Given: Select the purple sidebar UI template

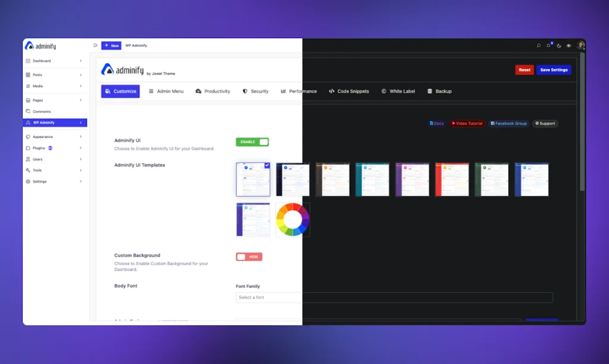Looking at the screenshot, I should tap(412, 180).
